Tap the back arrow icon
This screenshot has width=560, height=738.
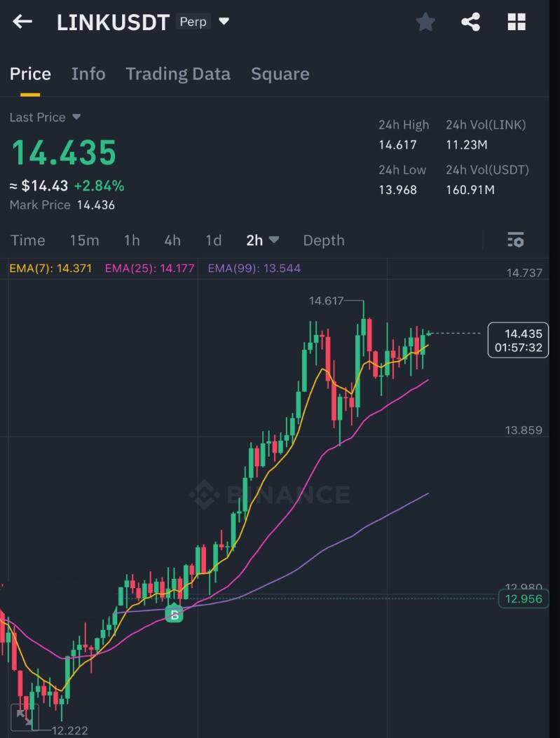[22, 22]
